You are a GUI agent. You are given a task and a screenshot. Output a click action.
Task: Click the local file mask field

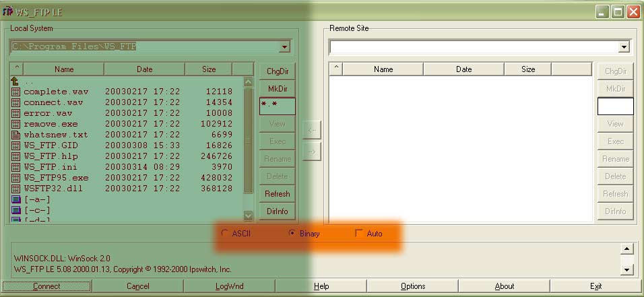(x=278, y=106)
